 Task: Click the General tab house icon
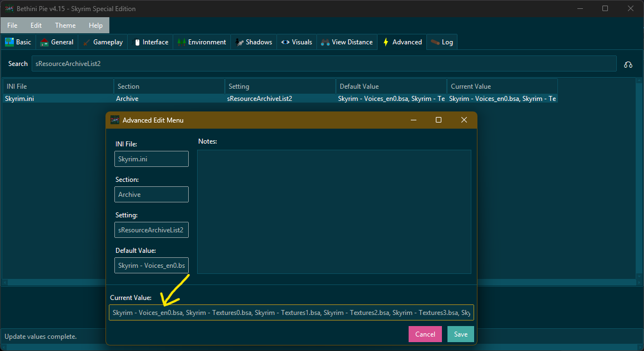(x=44, y=42)
